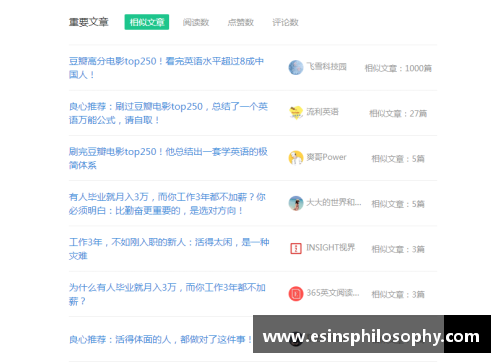Open 流利英语 account name
The width and height of the screenshot is (500, 362).
[322, 112]
